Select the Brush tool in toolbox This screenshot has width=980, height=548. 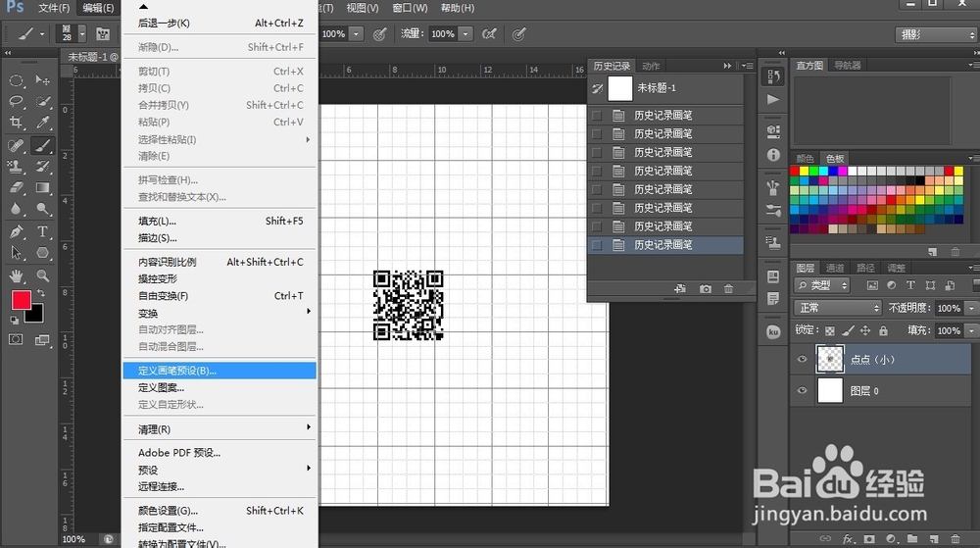[x=42, y=145]
